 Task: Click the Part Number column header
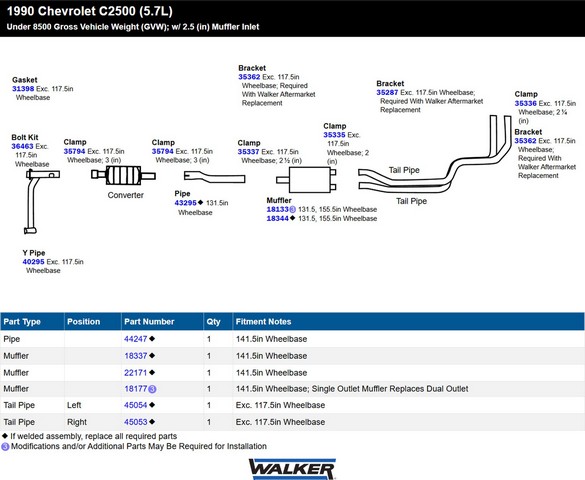[149, 321]
